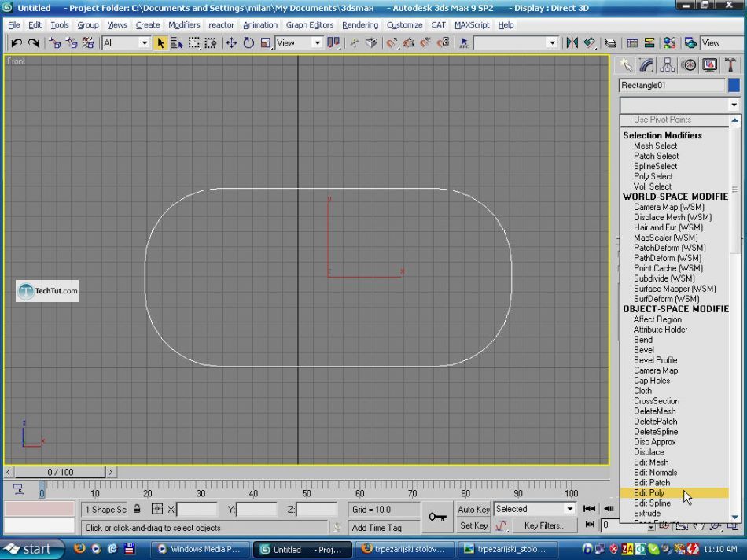Choose the Rectangular Selection Region tool
Screen dimensions: 747x560
coord(194,43)
